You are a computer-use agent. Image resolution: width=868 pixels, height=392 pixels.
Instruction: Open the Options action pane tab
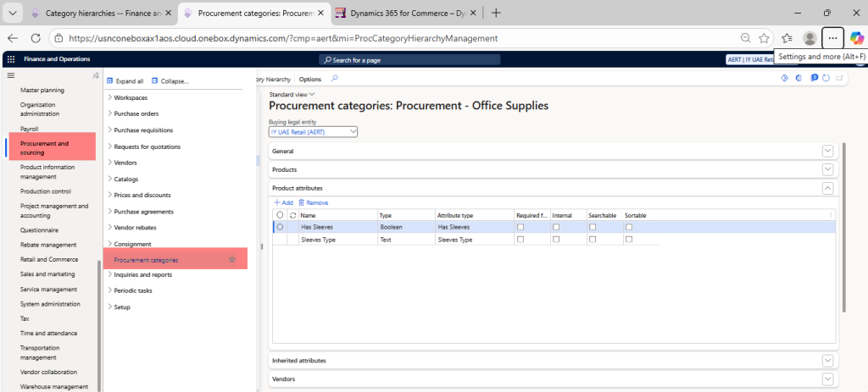coord(310,79)
